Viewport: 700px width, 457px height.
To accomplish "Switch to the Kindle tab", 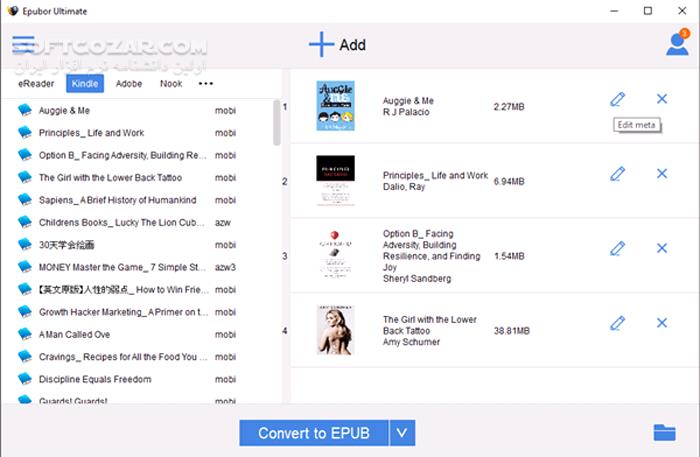I will (85, 83).
